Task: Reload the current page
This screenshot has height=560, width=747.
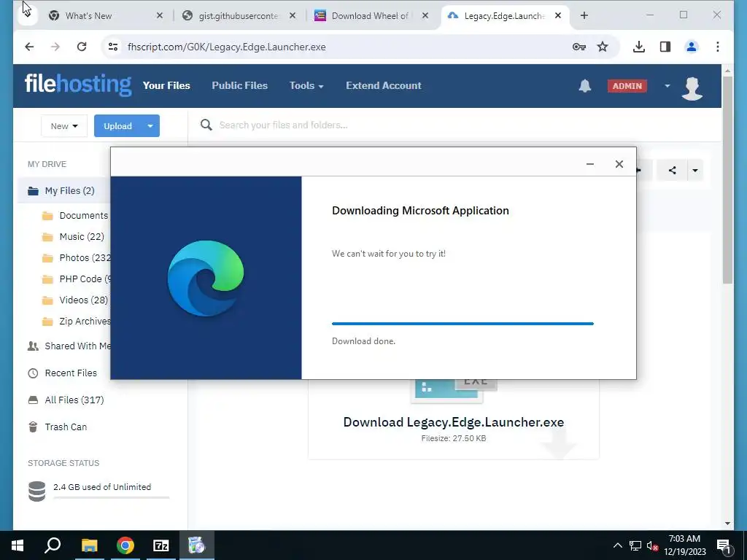Action: 82,47
